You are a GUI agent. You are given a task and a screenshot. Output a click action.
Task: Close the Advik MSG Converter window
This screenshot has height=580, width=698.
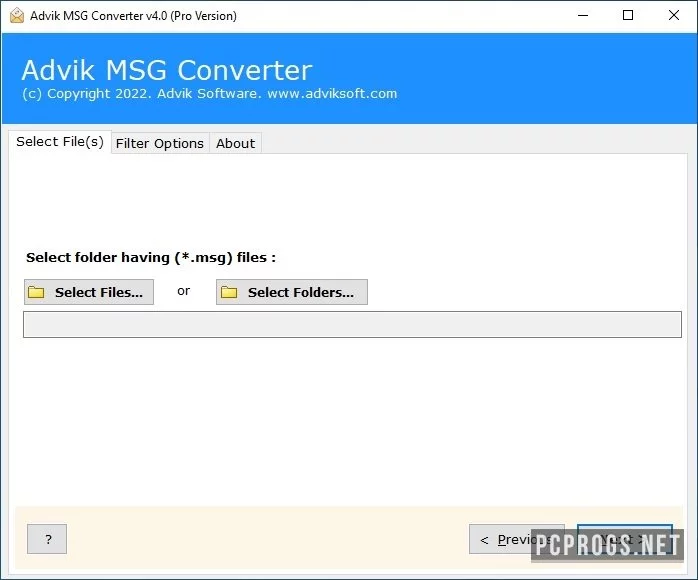pyautogui.click(x=674, y=15)
